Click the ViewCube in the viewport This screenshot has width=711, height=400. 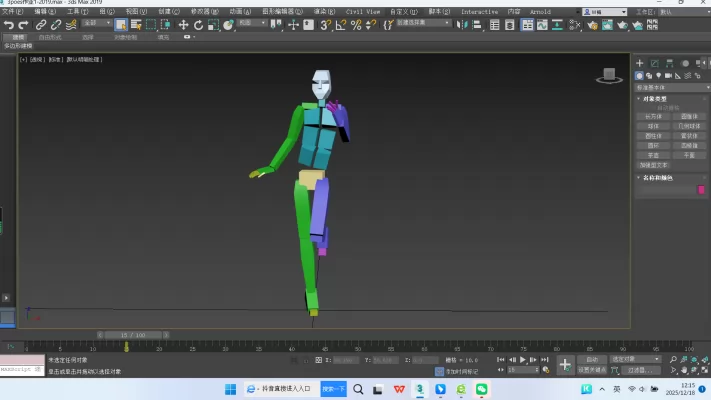(607, 75)
